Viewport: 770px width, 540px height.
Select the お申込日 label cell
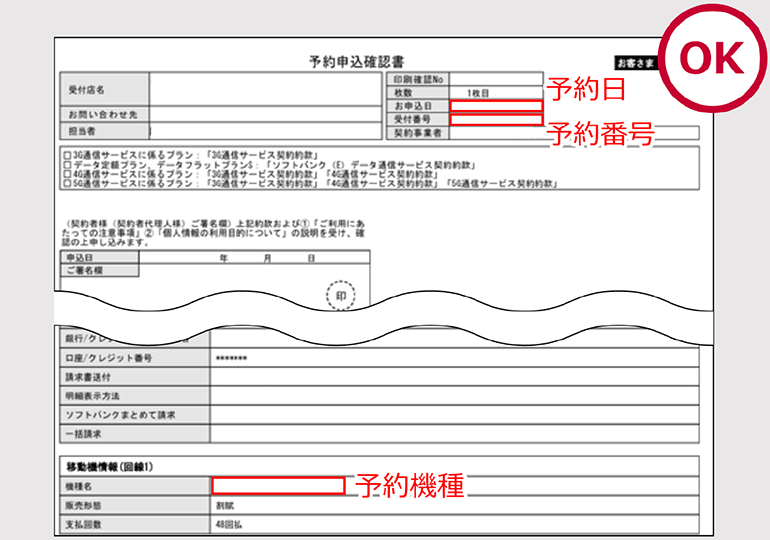[418, 106]
